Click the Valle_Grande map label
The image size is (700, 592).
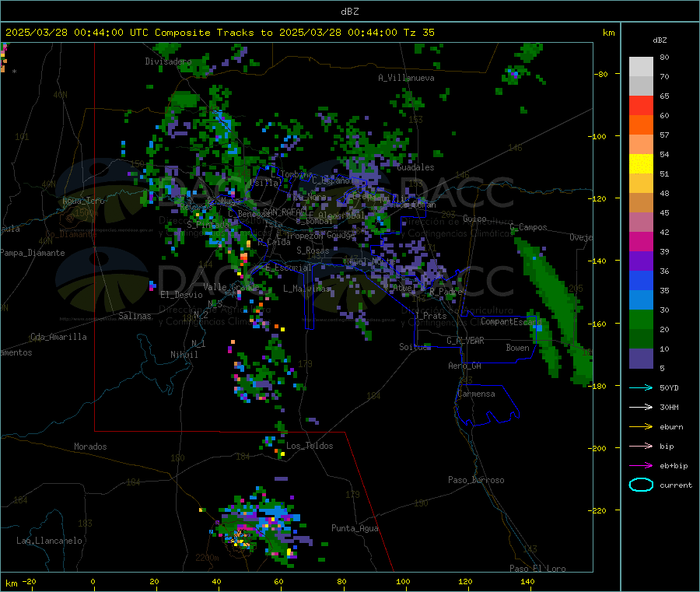coord(229,286)
